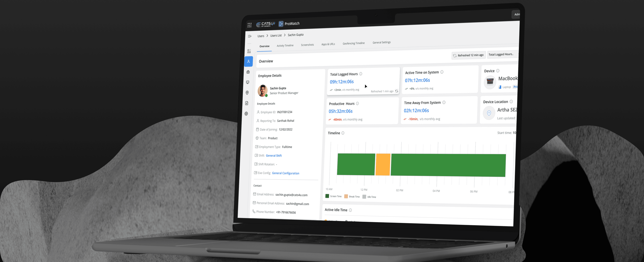Switch to the Screenshots tab
This screenshot has height=262, width=644.
pyautogui.click(x=307, y=45)
